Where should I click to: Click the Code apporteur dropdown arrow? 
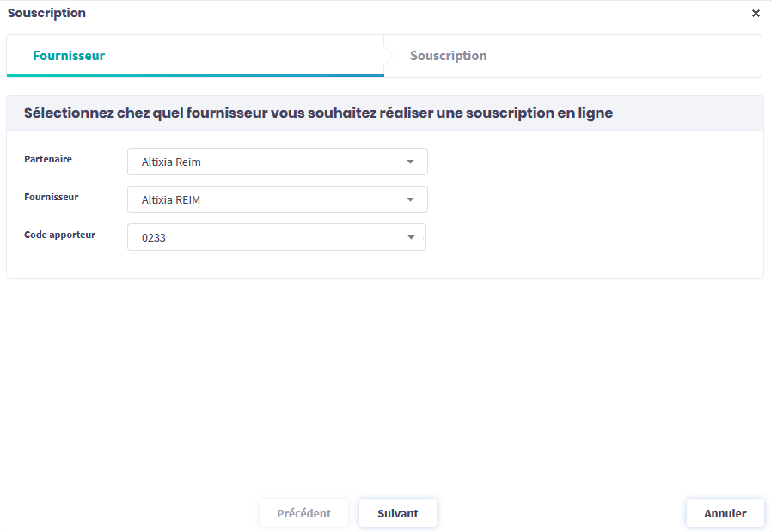tap(410, 237)
